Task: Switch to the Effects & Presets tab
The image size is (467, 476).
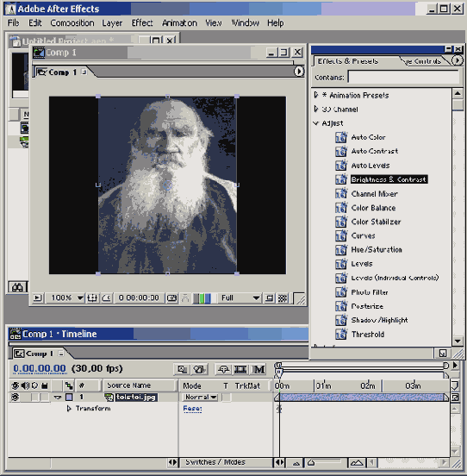Action: point(347,61)
